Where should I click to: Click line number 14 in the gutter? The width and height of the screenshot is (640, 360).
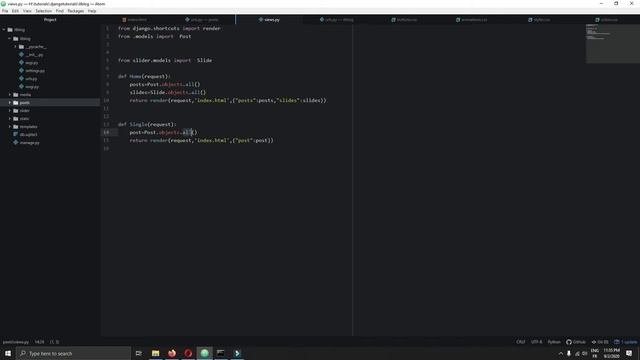pos(106,132)
